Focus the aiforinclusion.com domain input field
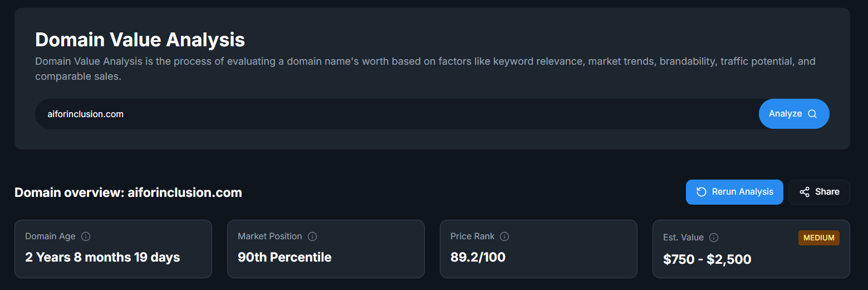 click(x=390, y=114)
